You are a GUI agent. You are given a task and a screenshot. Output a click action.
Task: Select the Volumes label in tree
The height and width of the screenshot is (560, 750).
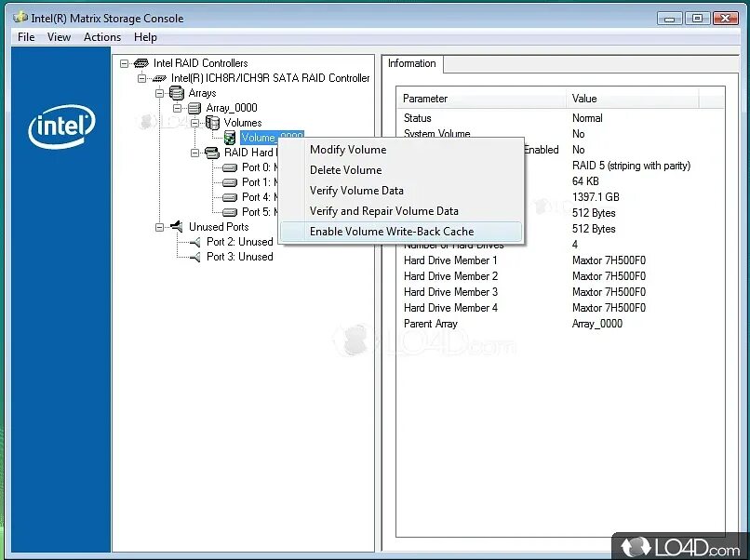[x=243, y=123]
